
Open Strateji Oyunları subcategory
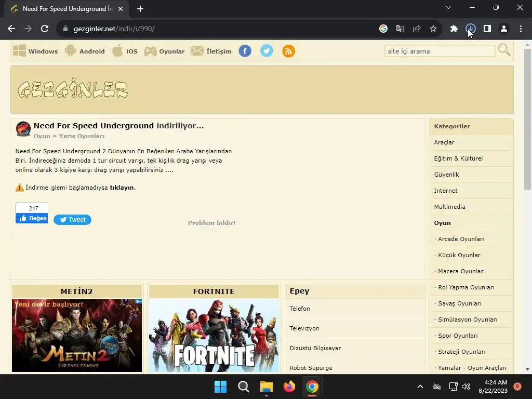[471, 352]
